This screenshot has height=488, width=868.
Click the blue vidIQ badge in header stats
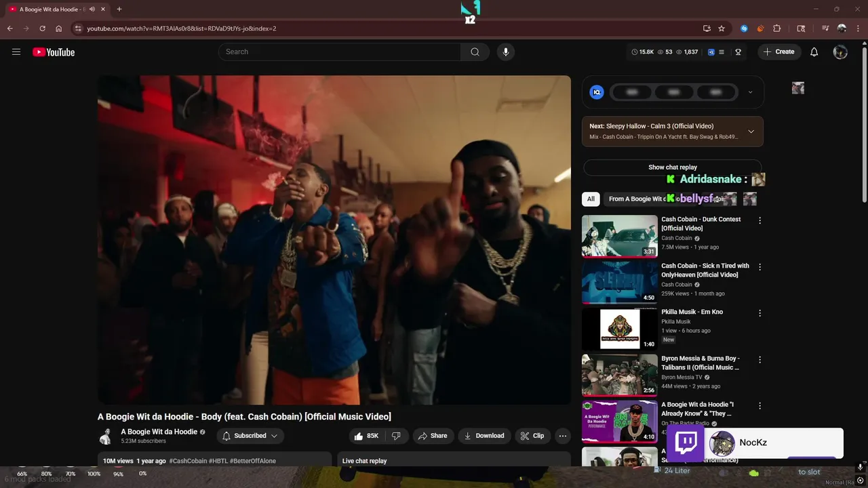point(711,52)
